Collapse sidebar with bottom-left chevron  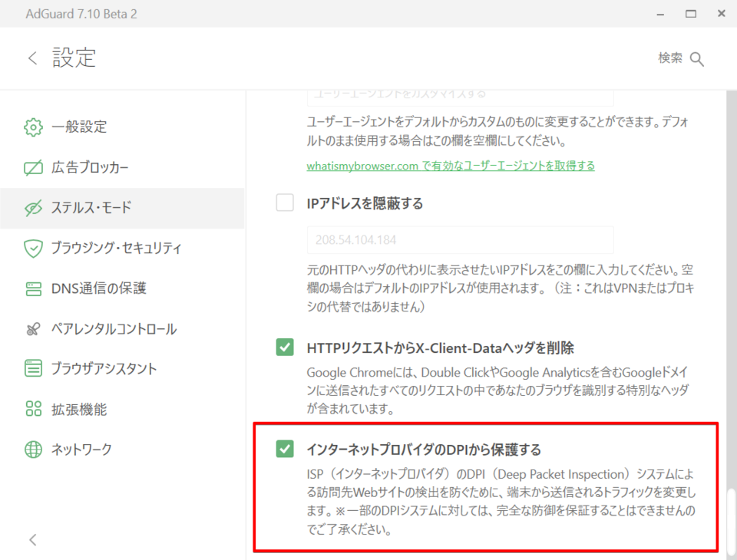point(32,540)
